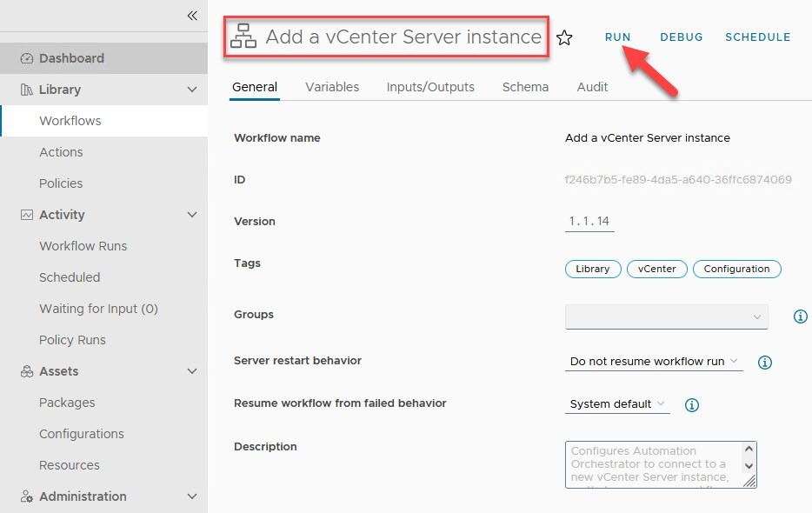
Task: Click the SCHEDULE button
Action: pos(757,37)
